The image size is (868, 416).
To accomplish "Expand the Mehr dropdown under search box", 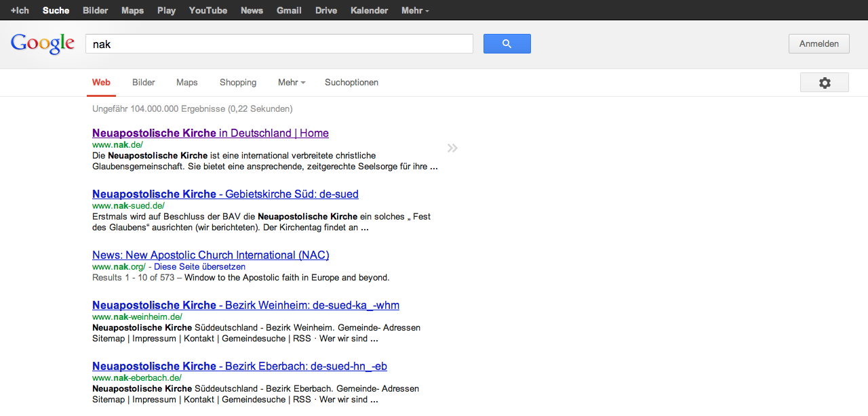I will click(291, 83).
